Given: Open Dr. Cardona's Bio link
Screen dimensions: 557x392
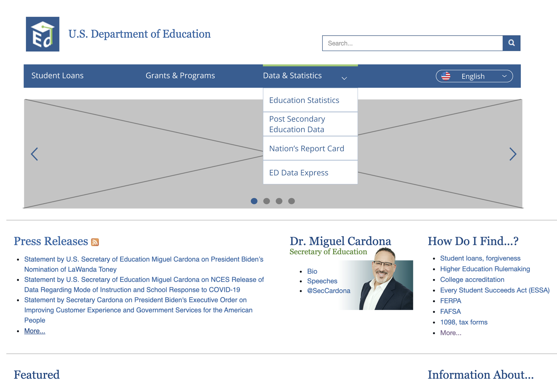Looking at the screenshot, I should pyautogui.click(x=312, y=271).
